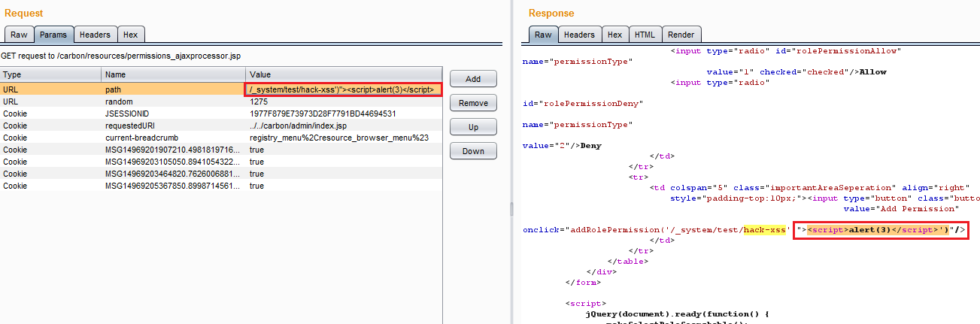Show the Response Render tab

tap(681, 35)
